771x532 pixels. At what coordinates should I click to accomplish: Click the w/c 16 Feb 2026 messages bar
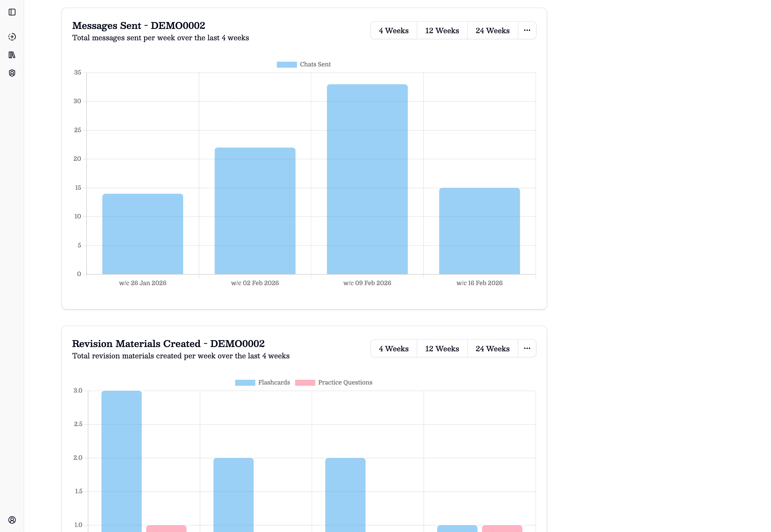click(479, 231)
